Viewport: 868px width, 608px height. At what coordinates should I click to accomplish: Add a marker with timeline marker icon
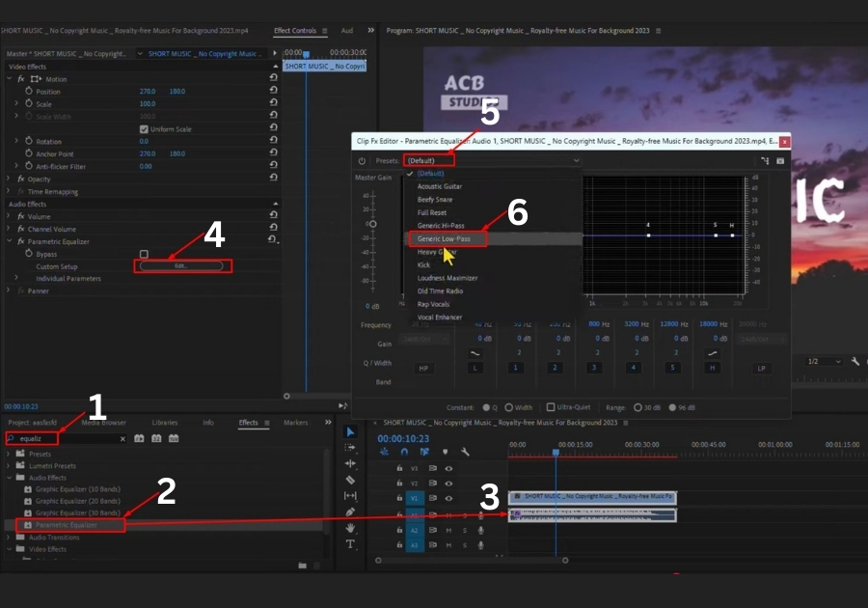tap(445, 452)
